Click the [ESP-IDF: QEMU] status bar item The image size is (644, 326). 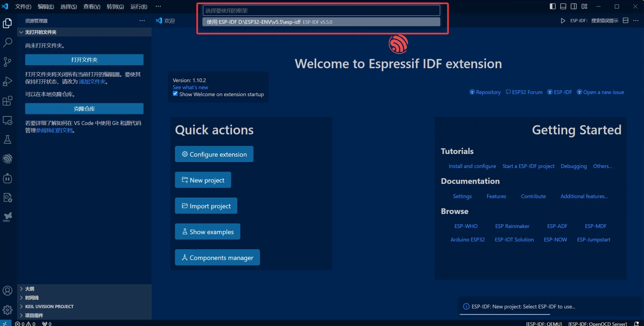(x=544, y=323)
